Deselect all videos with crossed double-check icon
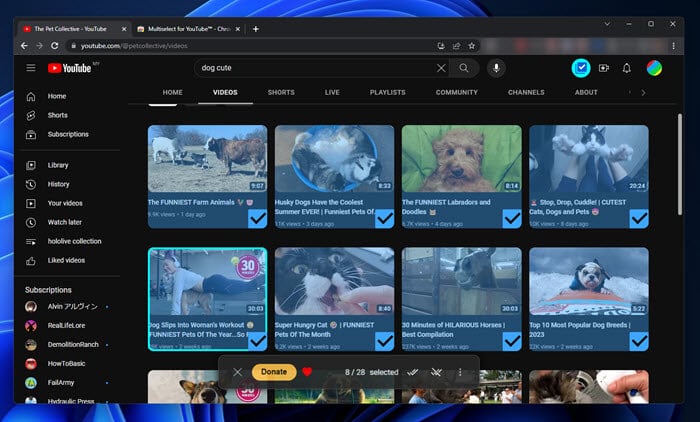This screenshot has width=700, height=422. click(436, 372)
